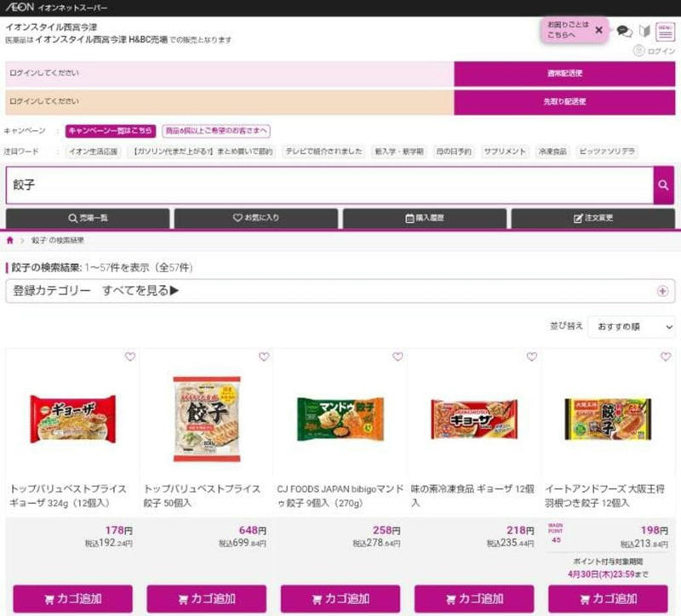Open the 売場一覧 tab
Viewport: 681px width, 616px height.
click(88, 218)
